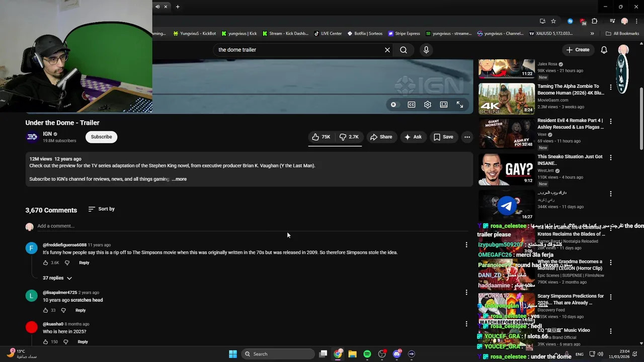Open the All Bookmarks folder

point(622,34)
